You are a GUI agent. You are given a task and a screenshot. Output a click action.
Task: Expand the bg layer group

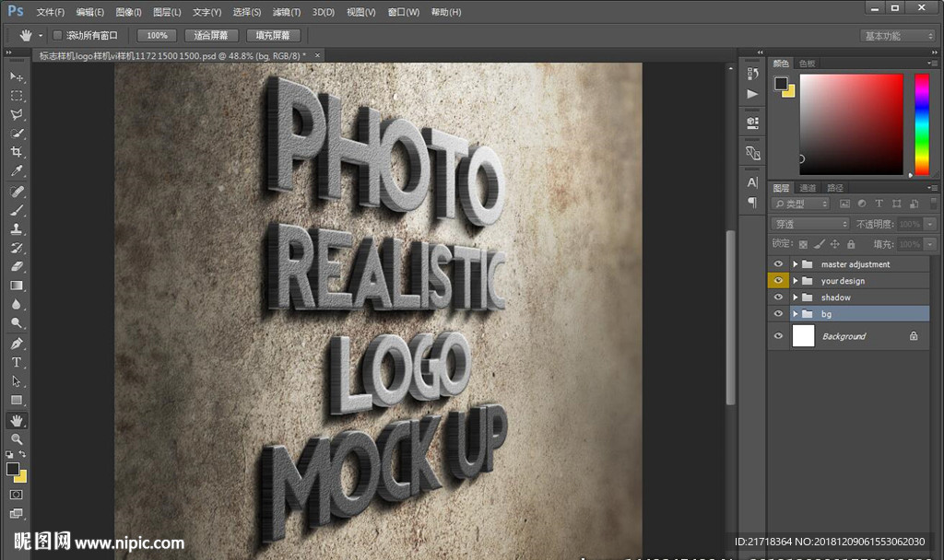point(795,314)
